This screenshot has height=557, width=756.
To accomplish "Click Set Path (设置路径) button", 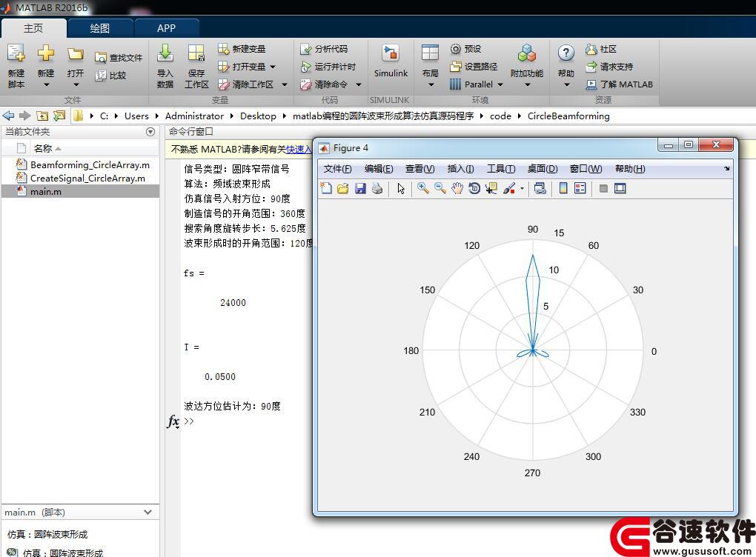I will (474, 67).
